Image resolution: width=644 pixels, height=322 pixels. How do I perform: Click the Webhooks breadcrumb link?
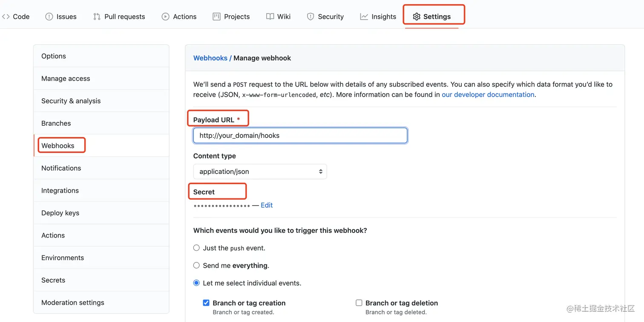(210, 58)
